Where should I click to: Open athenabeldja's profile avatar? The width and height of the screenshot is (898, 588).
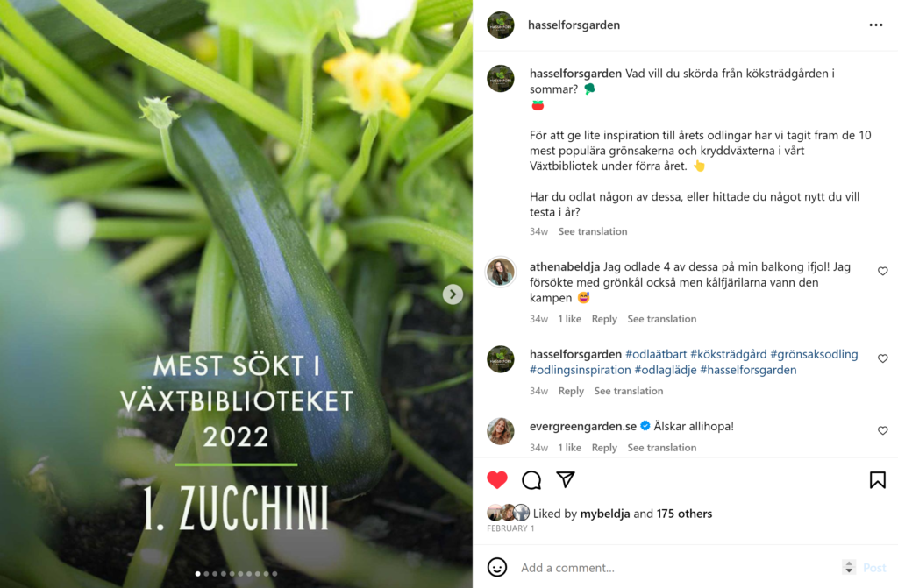[x=501, y=272]
